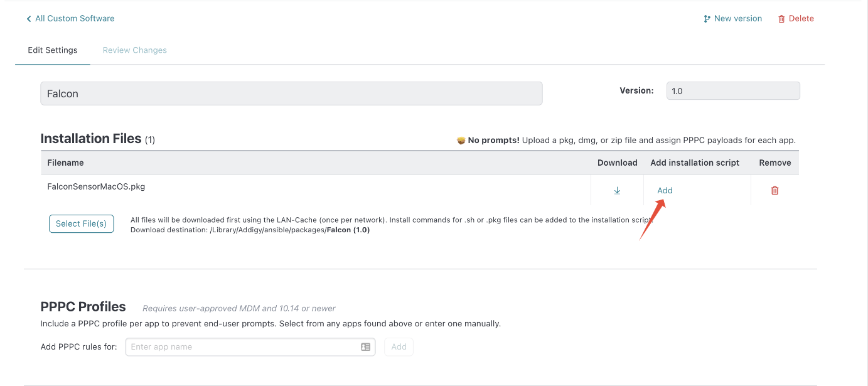Go back to All Custom Software
The height and width of the screenshot is (386, 868).
click(70, 19)
